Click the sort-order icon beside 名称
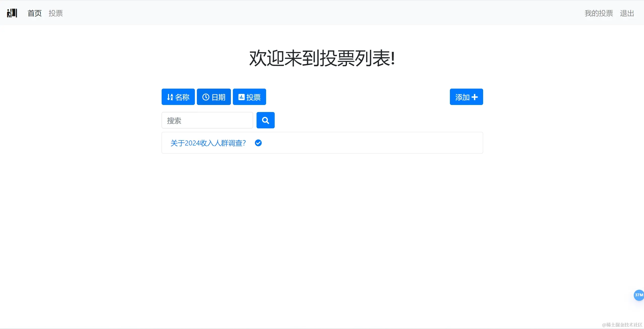This screenshot has width=644, height=329. [170, 97]
